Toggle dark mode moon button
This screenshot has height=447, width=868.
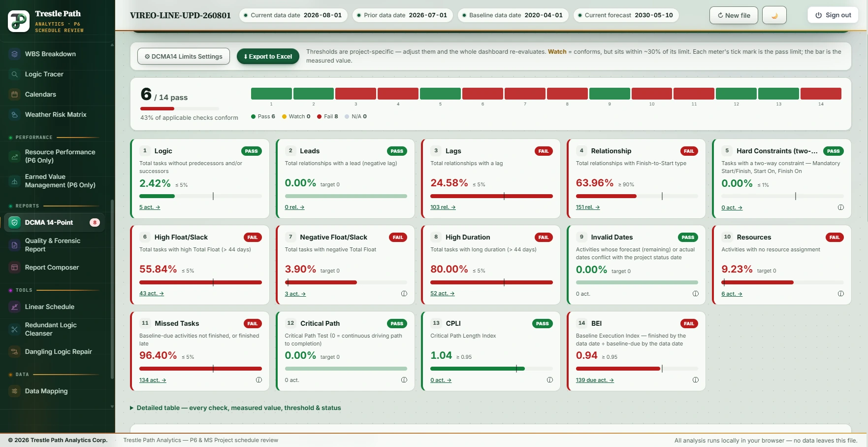[x=774, y=15]
